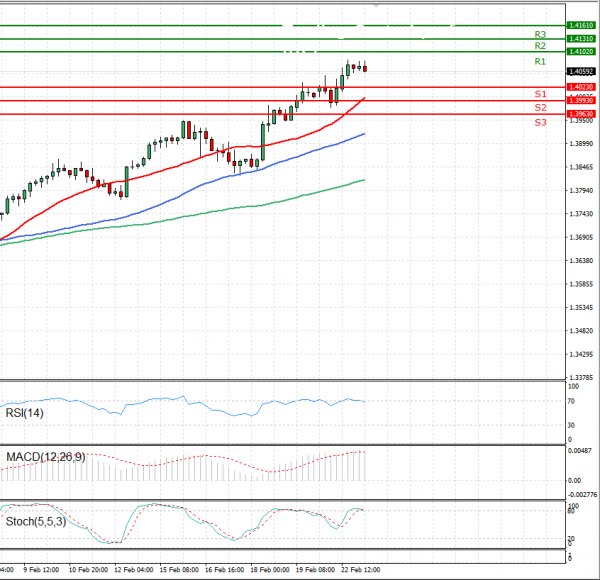
Task: Click the 1.35345 price axis value
Action: pyautogui.click(x=581, y=307)
